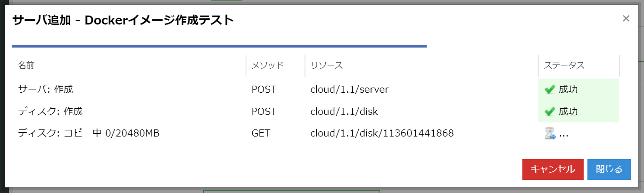
Task: Select the サーバ: 作成 row name
Action: click(x=46, y=89)
